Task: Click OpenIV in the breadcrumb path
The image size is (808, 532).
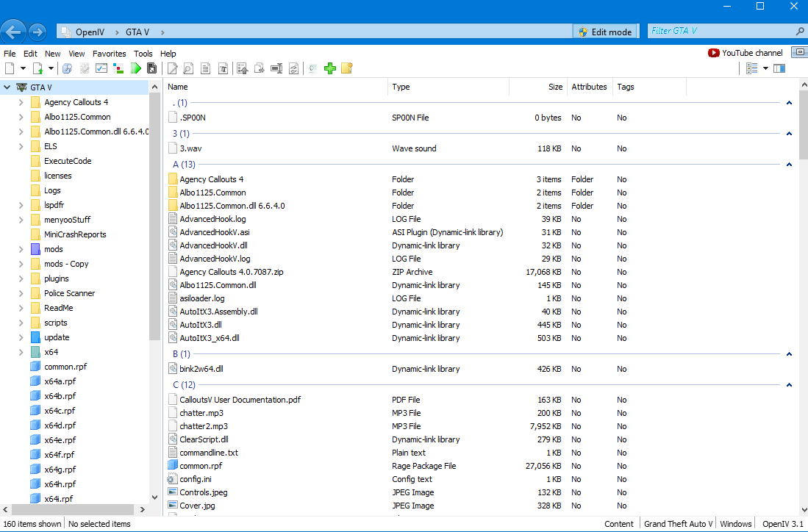Action: point(90,32)
